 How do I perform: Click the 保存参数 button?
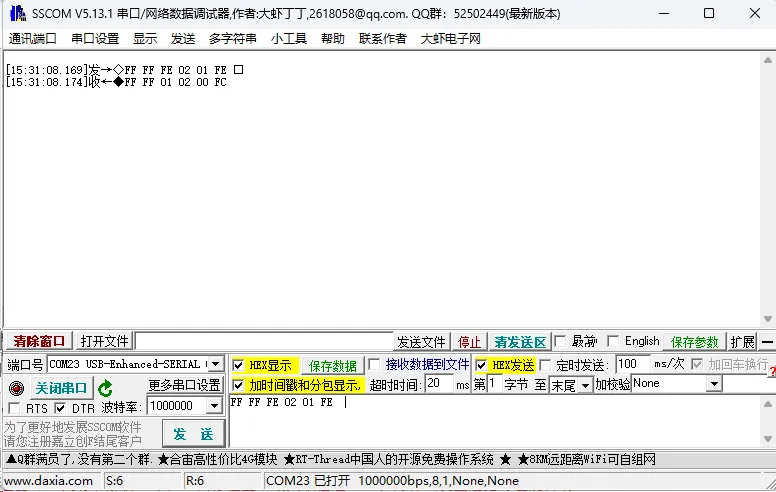694,342
